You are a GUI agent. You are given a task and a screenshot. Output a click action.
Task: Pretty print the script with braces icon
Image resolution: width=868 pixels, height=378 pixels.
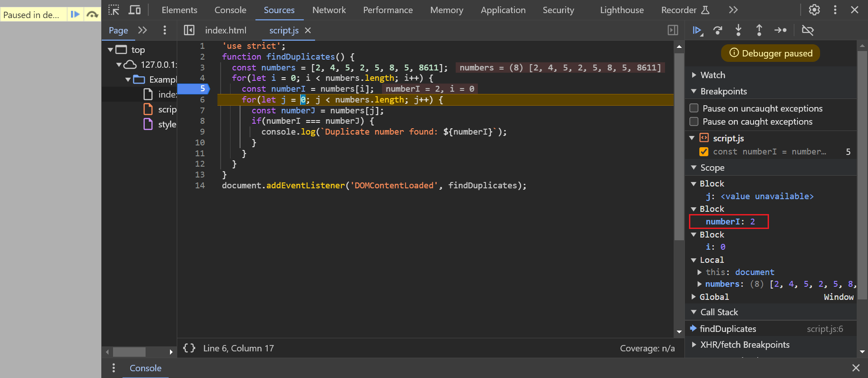click(189, 348)
